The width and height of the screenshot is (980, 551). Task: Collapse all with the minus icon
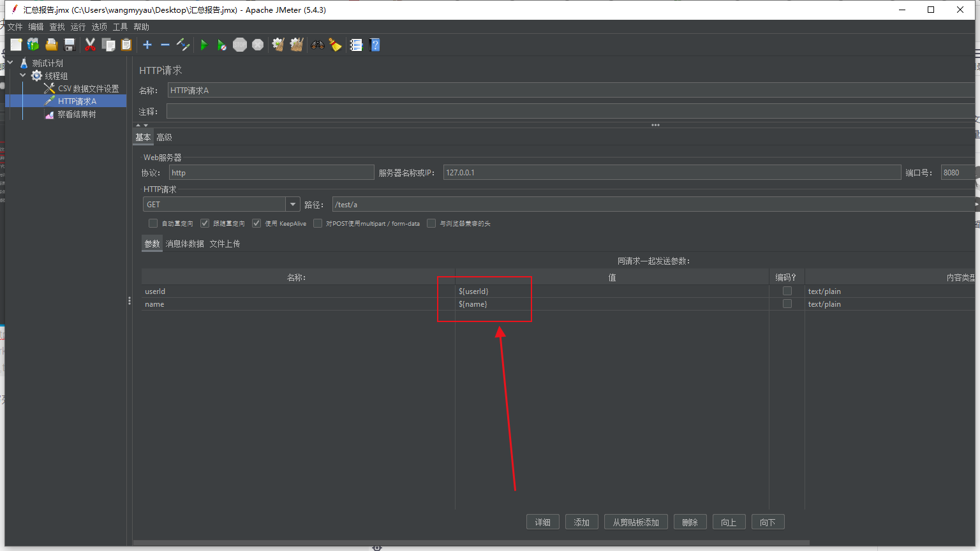[165, 45]
